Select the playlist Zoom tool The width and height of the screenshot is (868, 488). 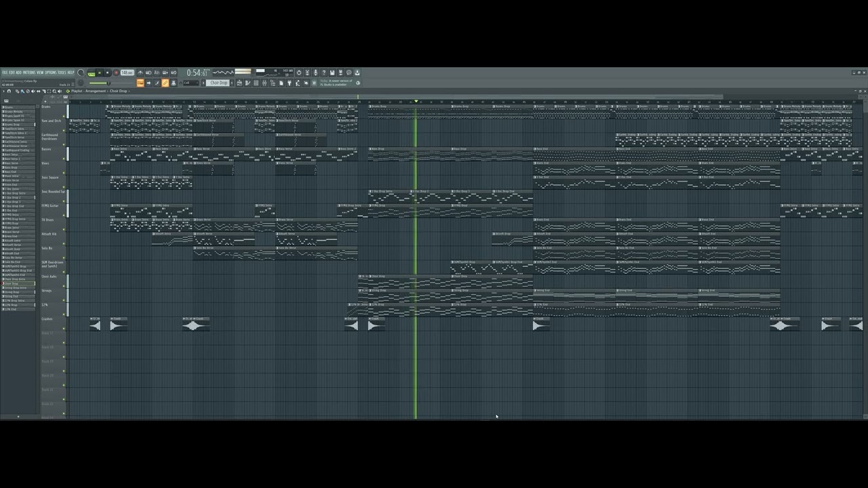coord(54,91)
